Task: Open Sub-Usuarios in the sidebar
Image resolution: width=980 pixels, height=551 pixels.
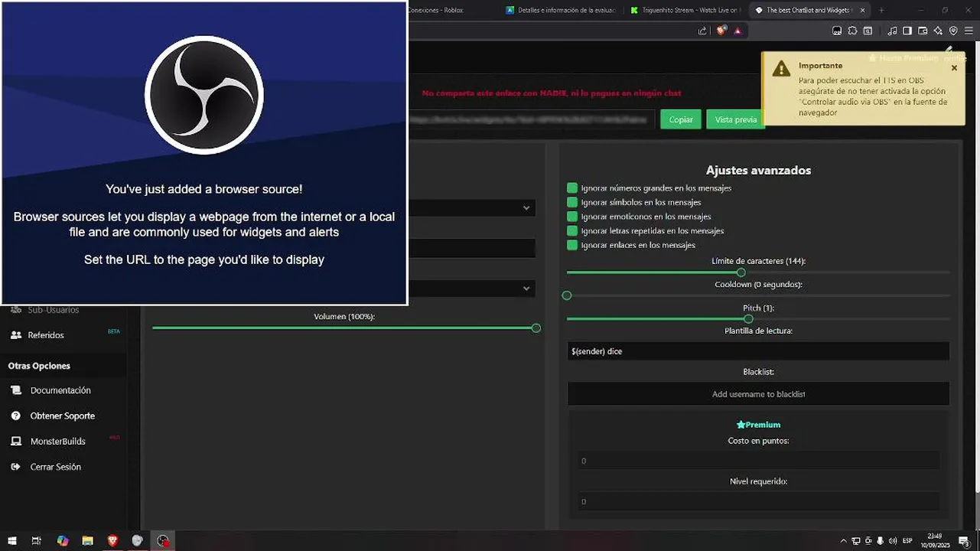Action: (x=54, y=310)
